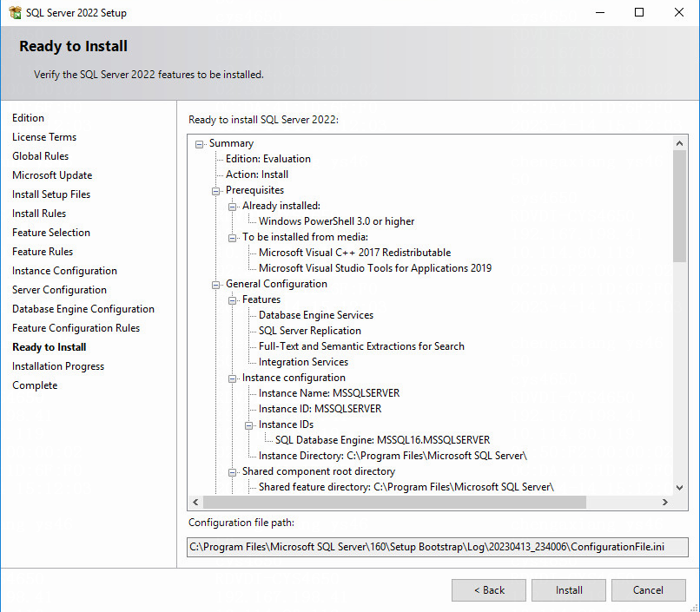Viewport: 700px width, 612px height.
Task: Click the SQL Server Setup title bar icon
Action: tap(15, 12)
